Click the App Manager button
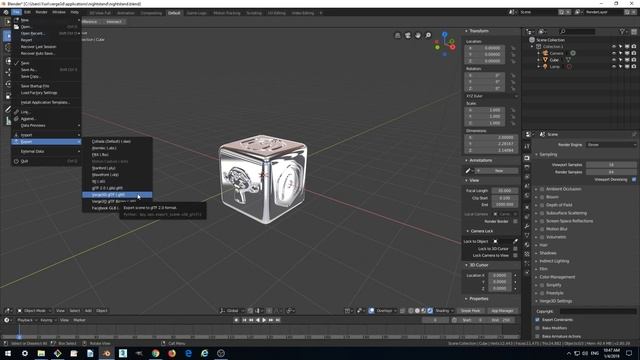Screen dimensions: 640x360 click(502, 311)
